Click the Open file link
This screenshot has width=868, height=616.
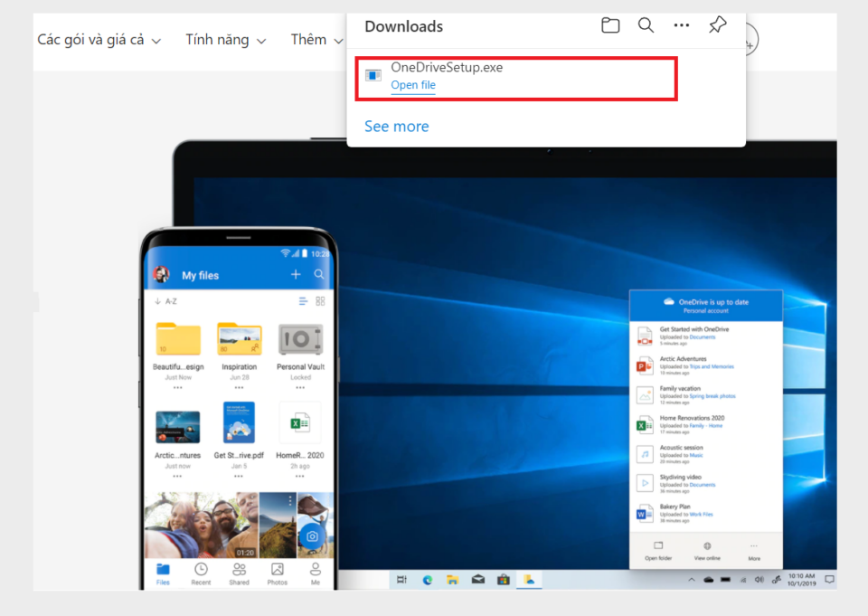click(413, 85)
